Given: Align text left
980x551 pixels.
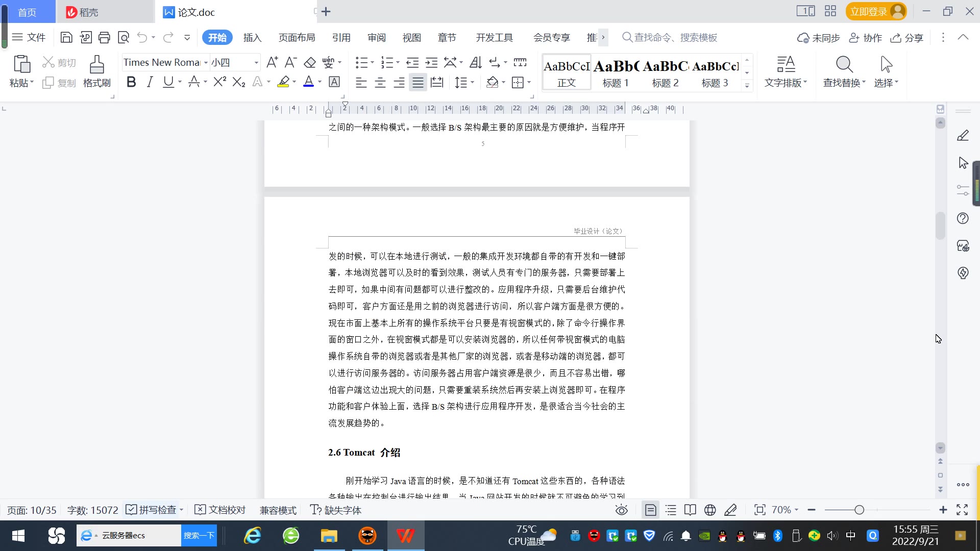Looking at the screenshot, I should (x=361, y=82).
